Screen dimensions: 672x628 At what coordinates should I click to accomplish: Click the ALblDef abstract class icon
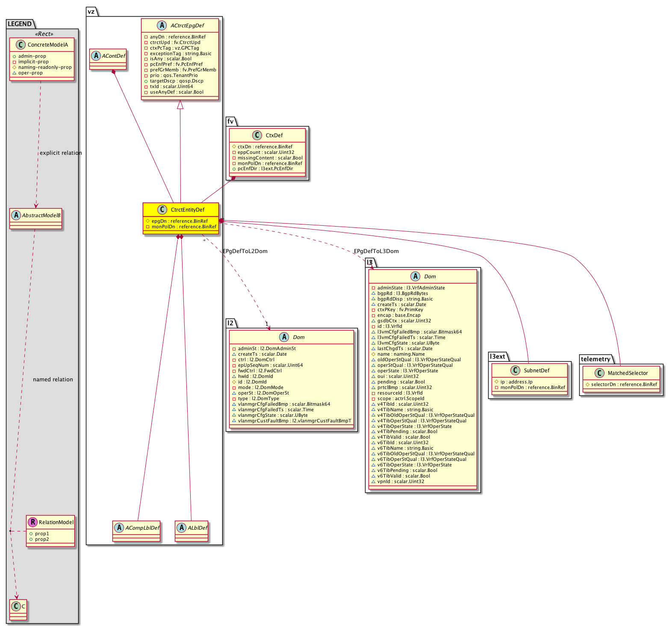(182, 528)
